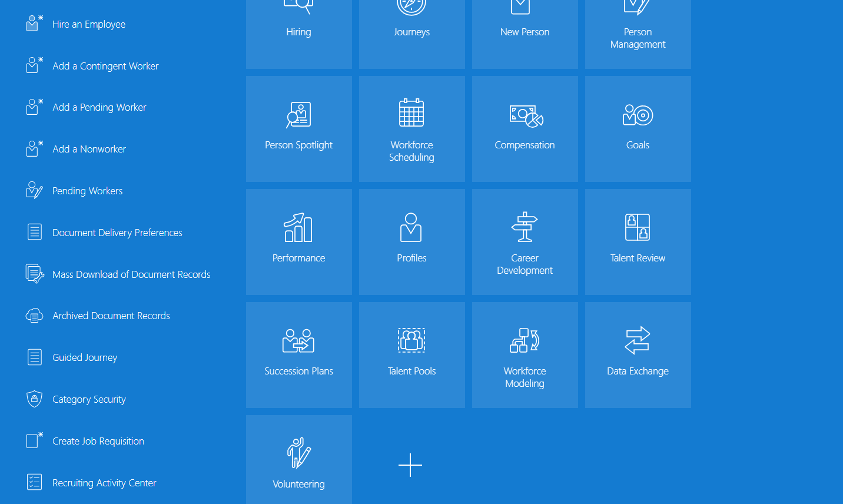Open the Recruiting Activity Center checklist icon
The image size is (843, 504).
[x=35, y=482]
